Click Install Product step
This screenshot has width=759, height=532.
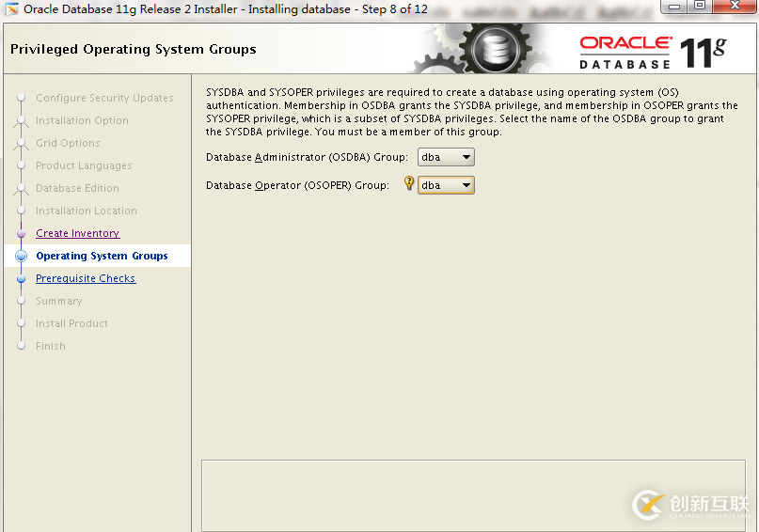71,323
